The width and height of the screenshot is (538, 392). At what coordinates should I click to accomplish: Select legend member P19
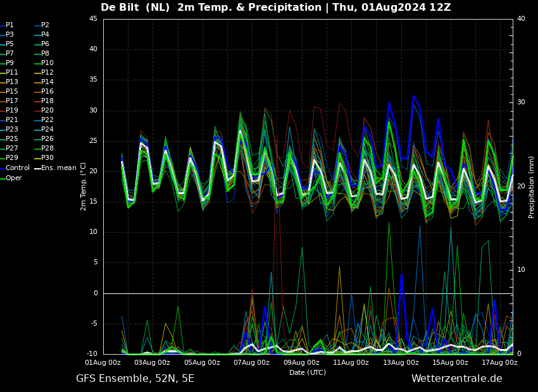(11, 111)
